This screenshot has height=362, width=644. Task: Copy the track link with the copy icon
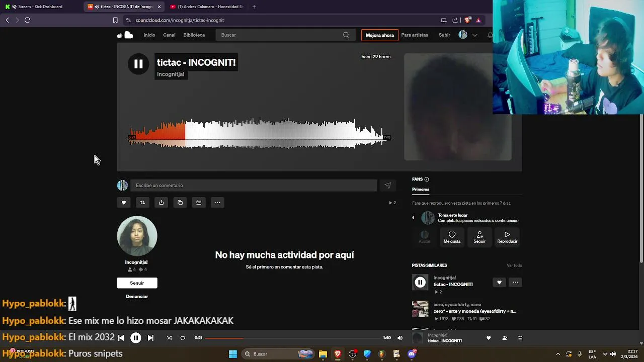coord(180,203)
